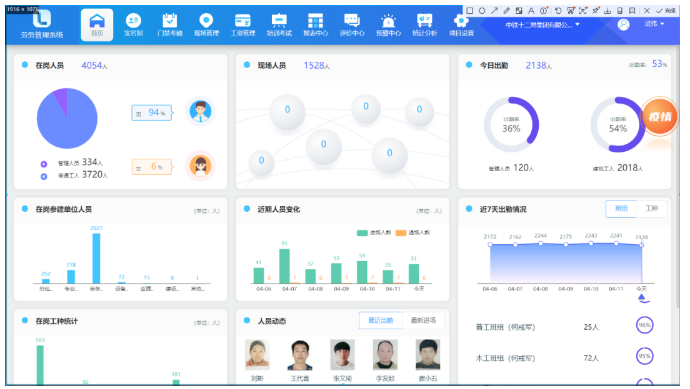The height and width of the screenshot is (389, 690).
Task: Select the arrow tool in screenshot toolbar
Action: 494,11
